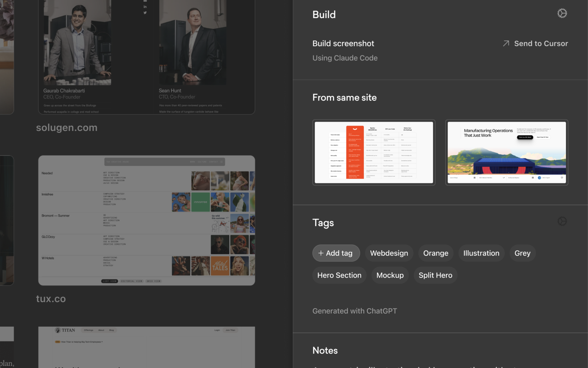The width and height of the screenshot is (588, 368).
Task: Click Sean Hunt name in solugen card
Action: tap(170, 91)
